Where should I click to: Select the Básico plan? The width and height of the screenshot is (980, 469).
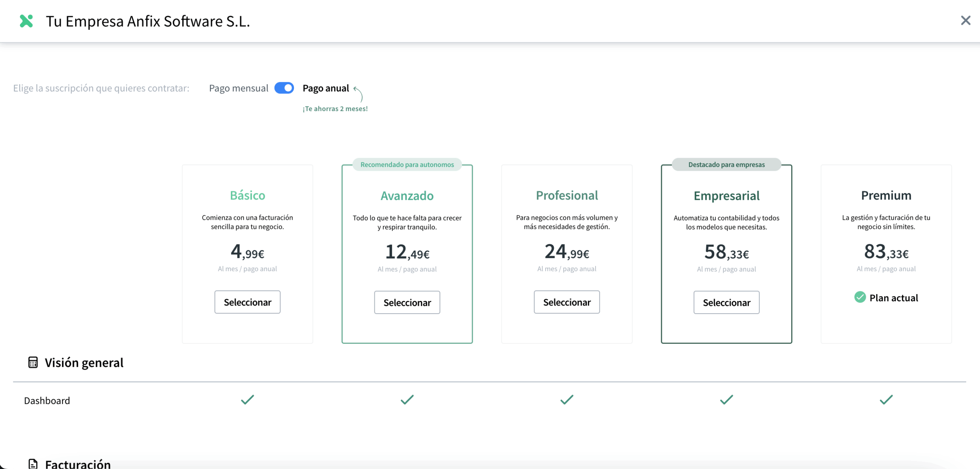[247, 302]
